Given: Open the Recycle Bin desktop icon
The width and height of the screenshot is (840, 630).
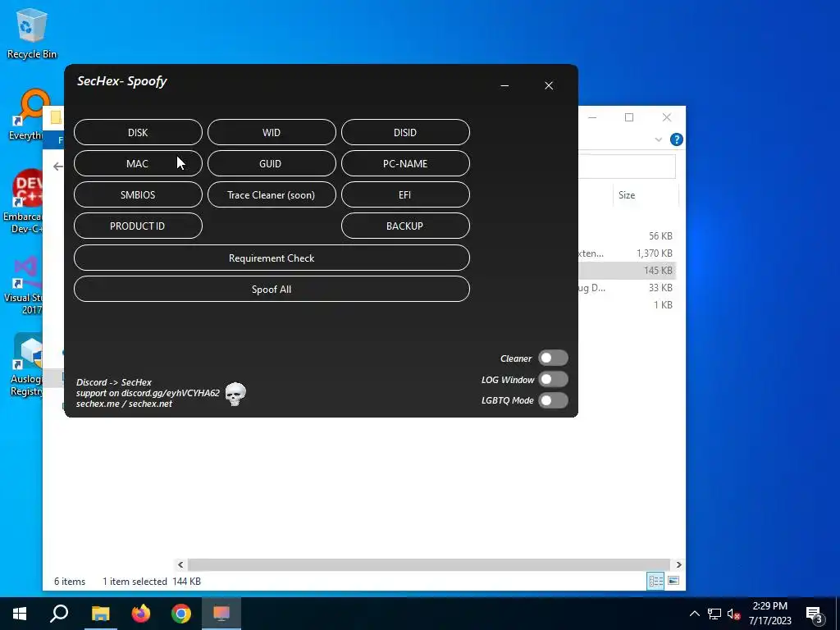Looking at the screenshot, I should [x=32, y=33].
